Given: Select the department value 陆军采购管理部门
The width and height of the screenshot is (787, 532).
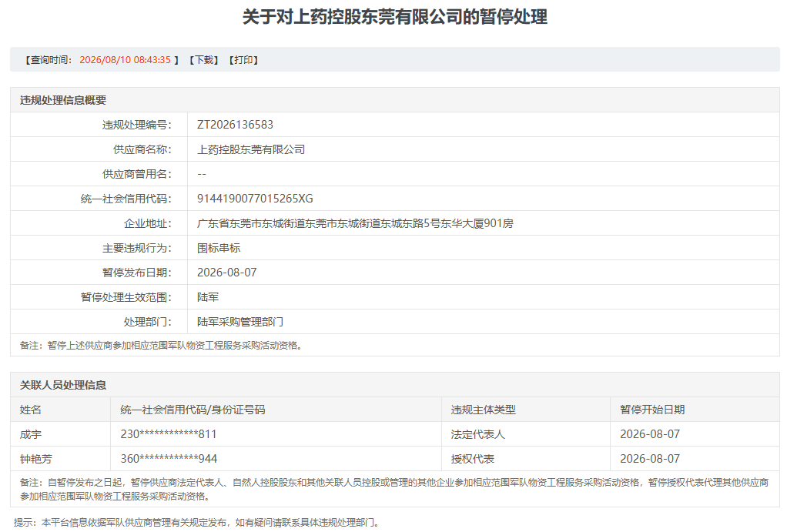Looking at the screenshot, I should click(x=240, y=322).
